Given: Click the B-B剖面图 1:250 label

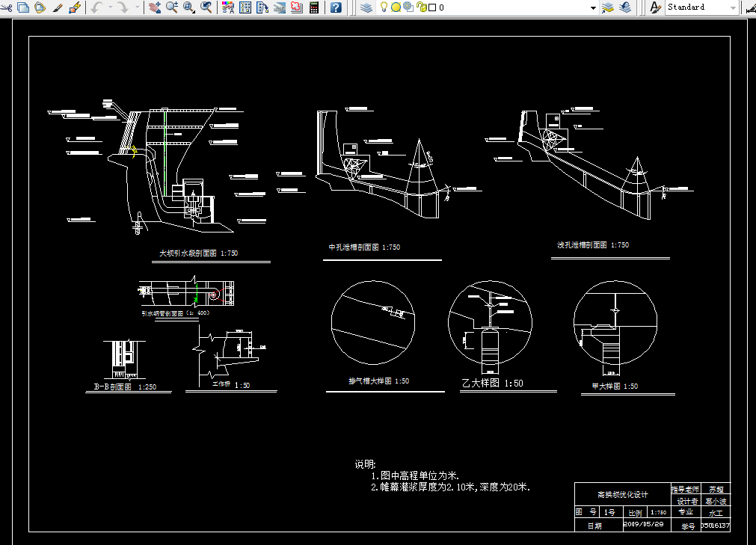Looking at the screenshot, I should coord(125,387).
